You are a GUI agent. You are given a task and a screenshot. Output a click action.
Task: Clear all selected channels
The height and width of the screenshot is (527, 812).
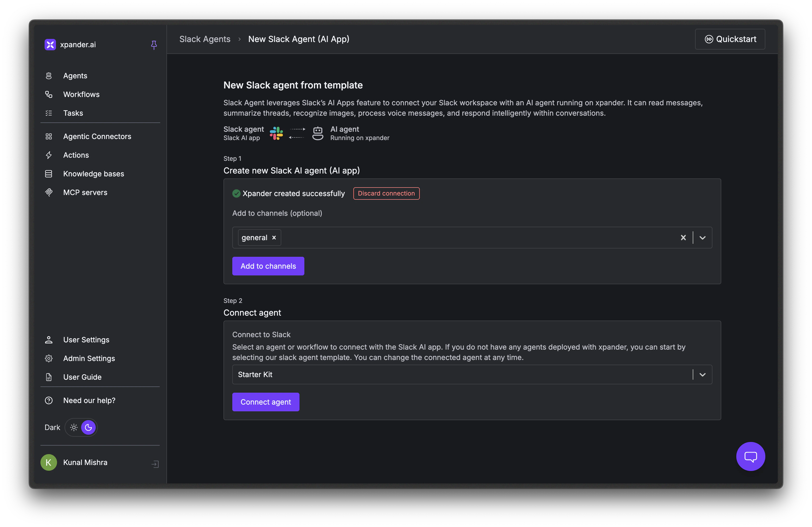click(x=683, y=237)
